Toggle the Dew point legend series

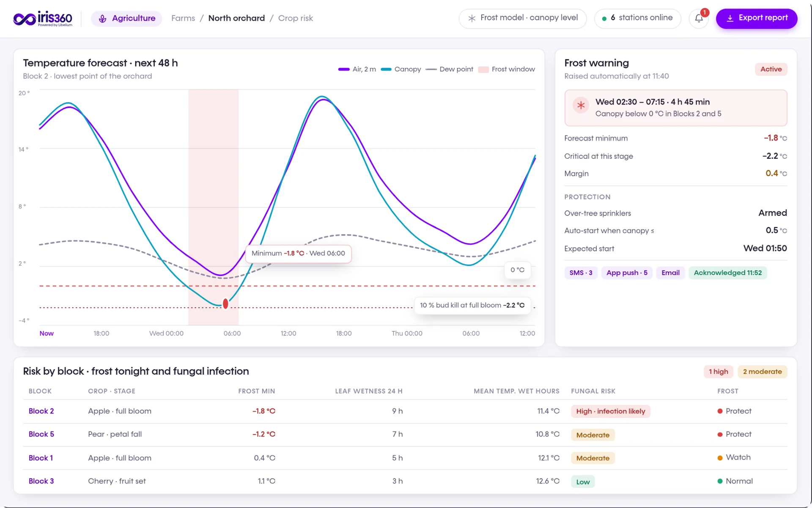pos(450,69)
